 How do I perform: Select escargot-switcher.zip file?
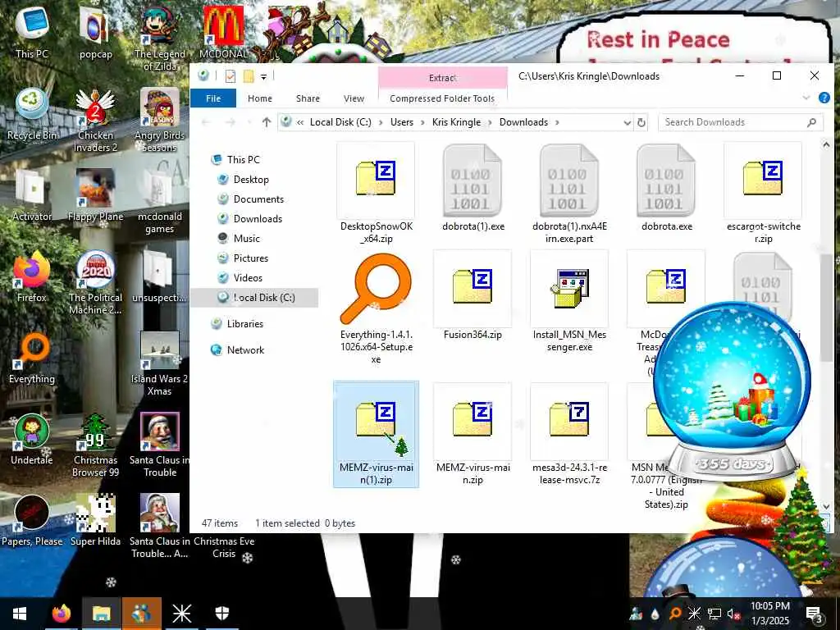pyautogui.click(x=764, y=194)
